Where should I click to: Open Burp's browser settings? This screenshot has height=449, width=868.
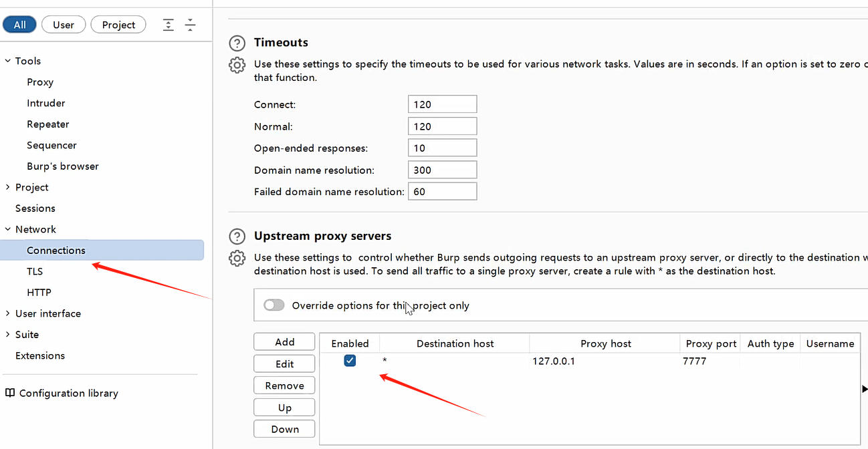[63, 166]
